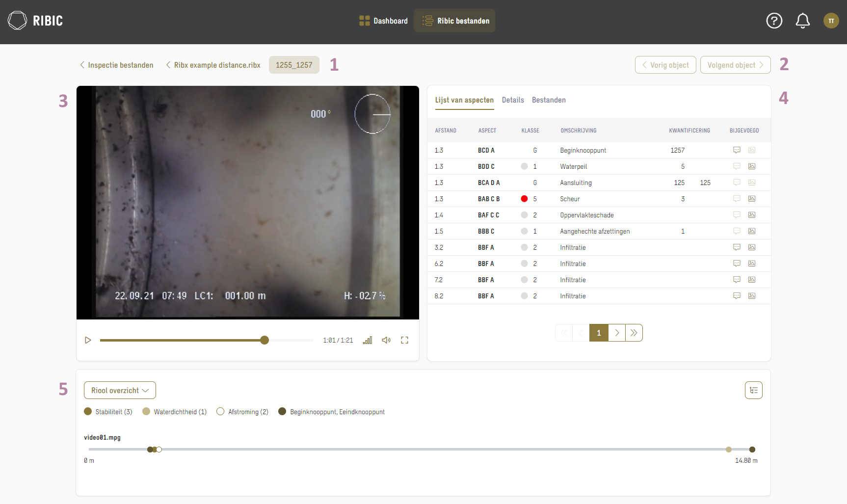This screenshot has width=847, height=504.
Task: Open comment icon for Aansluiting row
Action: (x=737, y=183)
